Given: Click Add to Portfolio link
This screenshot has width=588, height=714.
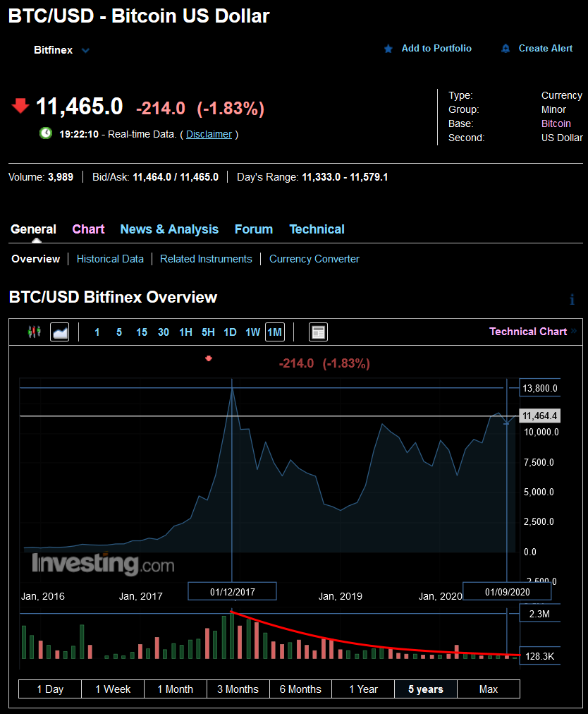Looking at the screenshot, I should 436,48.
